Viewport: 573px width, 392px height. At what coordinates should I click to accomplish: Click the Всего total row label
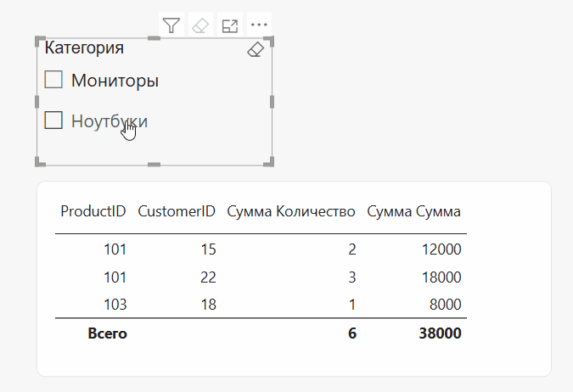click(x=108, y=333)
